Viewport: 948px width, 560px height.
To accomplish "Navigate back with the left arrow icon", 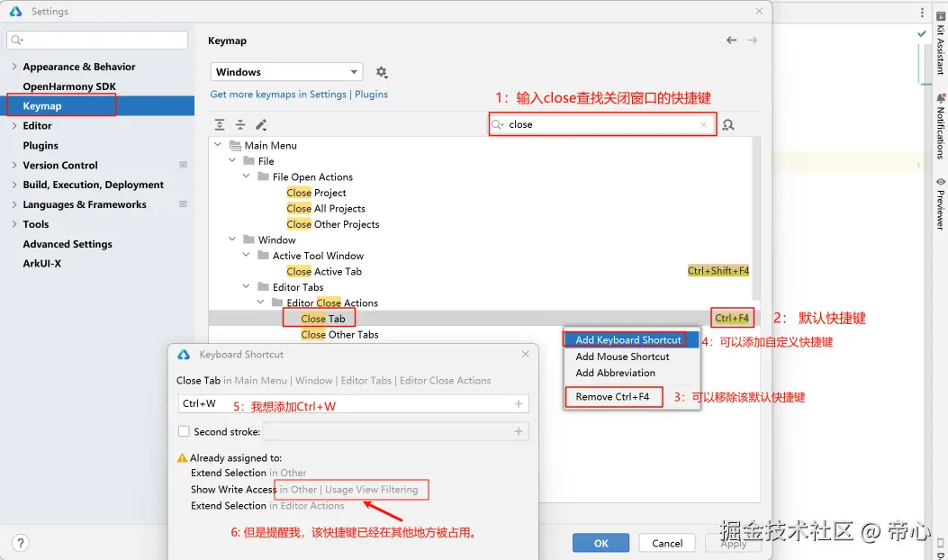I will tap(732, 40).
